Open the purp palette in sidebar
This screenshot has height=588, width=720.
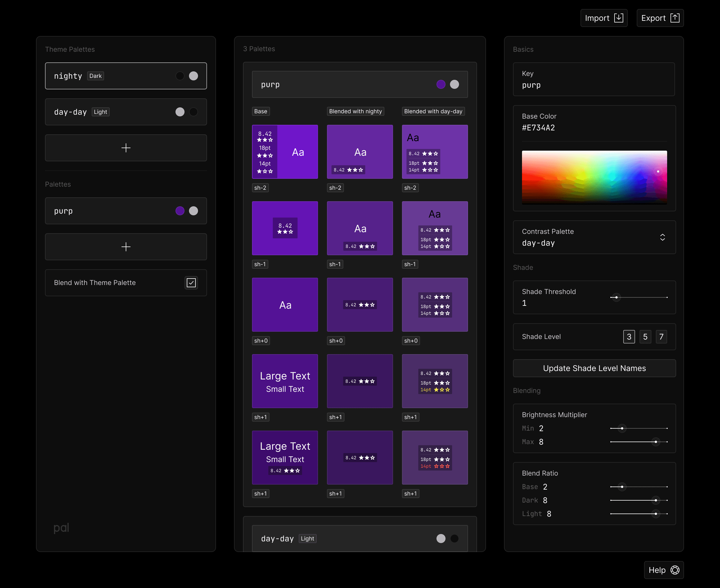pos(126,211)
